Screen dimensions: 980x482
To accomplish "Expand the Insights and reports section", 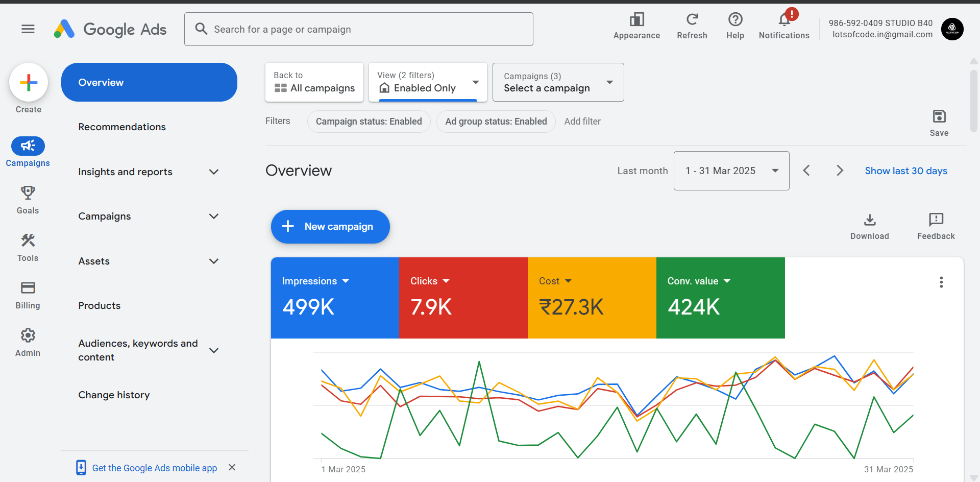I will point(149,172).
